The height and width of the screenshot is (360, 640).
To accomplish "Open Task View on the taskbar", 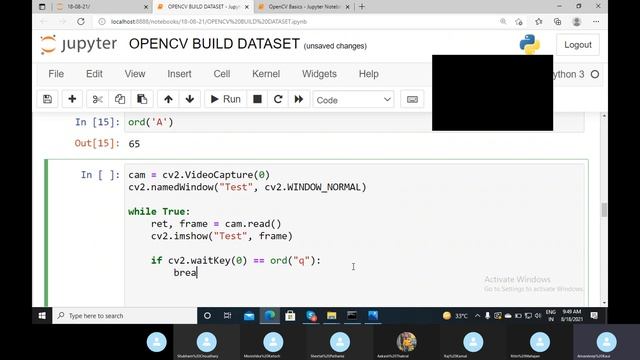I will point(228,316).
